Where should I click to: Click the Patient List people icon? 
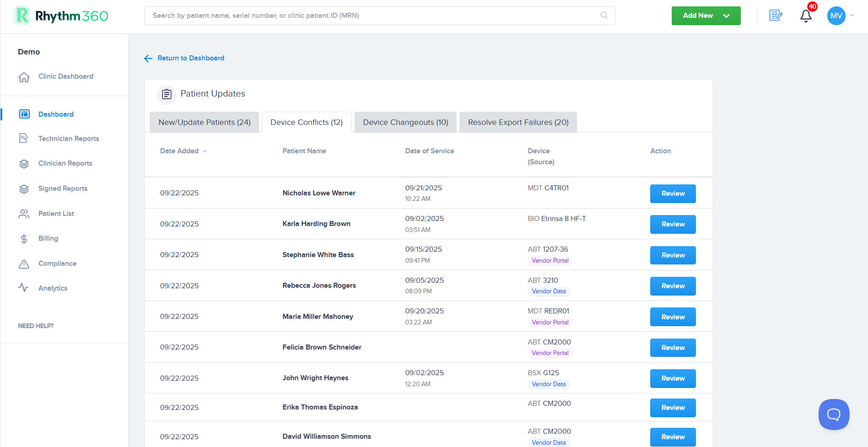(24, 214)
